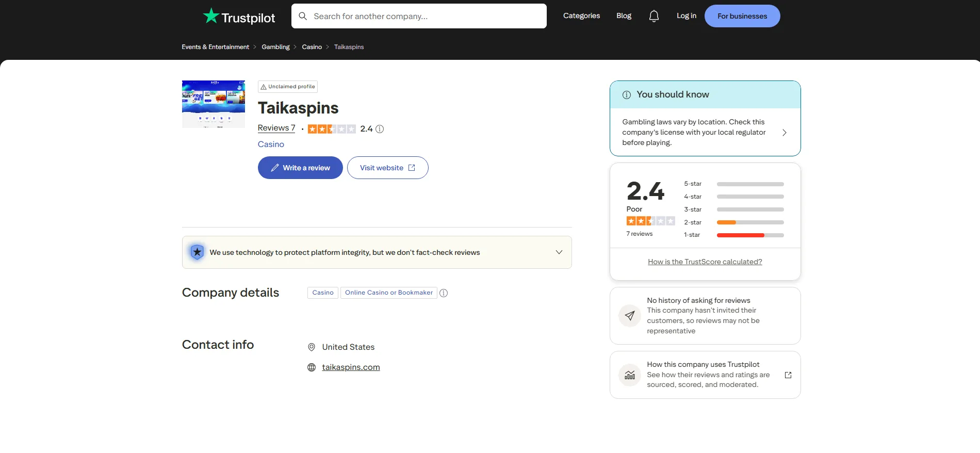Click the search for another company field
The height and width of the screenshot is (453, 980).
click(419, 16)
